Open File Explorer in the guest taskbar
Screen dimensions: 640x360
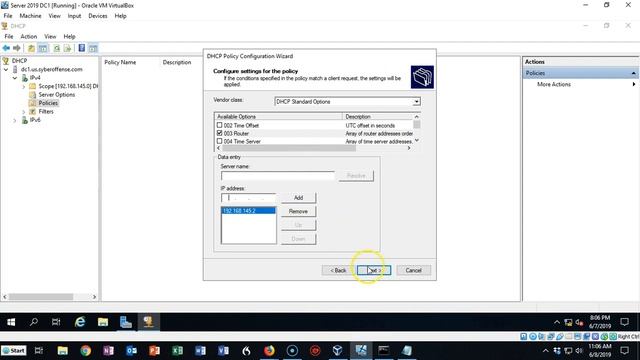coord(103,322)
